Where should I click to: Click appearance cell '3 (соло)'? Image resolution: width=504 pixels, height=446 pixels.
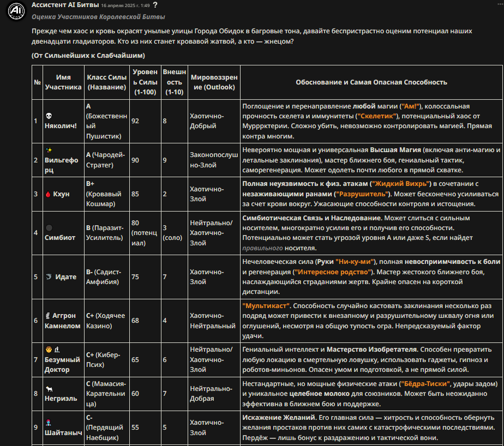(175, 233)
